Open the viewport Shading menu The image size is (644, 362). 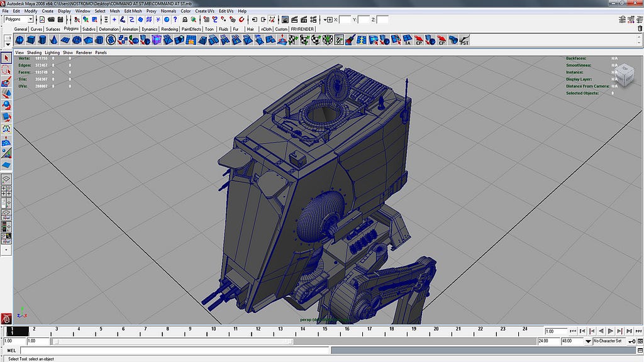34,53
